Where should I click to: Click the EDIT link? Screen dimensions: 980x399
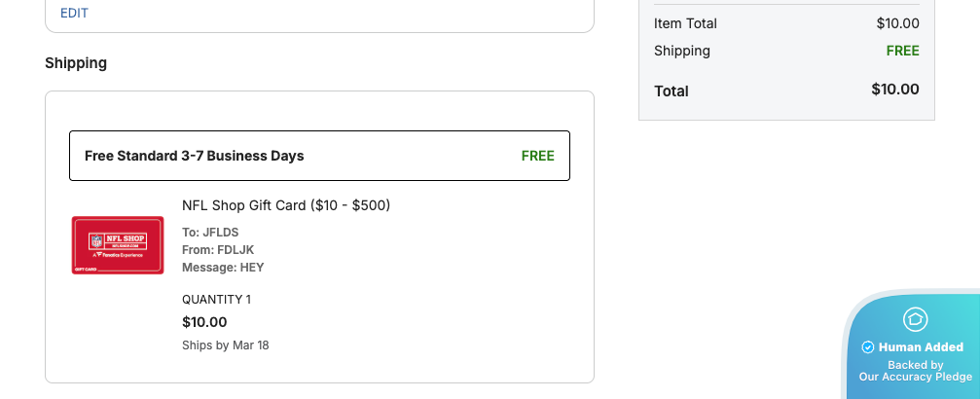[74, 13]
